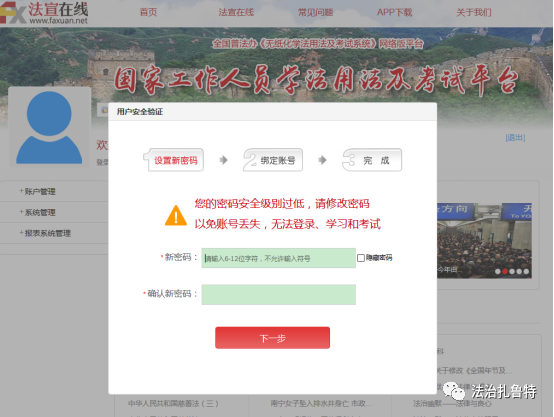Click the 您的密码安全级别过低，请修改密码 warning text
Image resolution: width=554 pixels, height=417 pixels.
tap(282, 204)
